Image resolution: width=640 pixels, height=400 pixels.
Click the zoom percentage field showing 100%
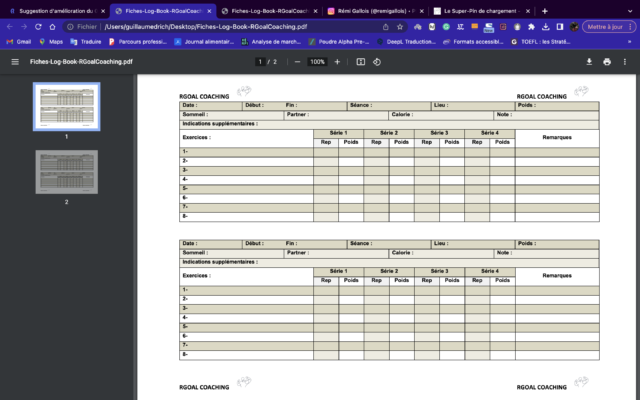pyautogui.click(x=317, y=61)
